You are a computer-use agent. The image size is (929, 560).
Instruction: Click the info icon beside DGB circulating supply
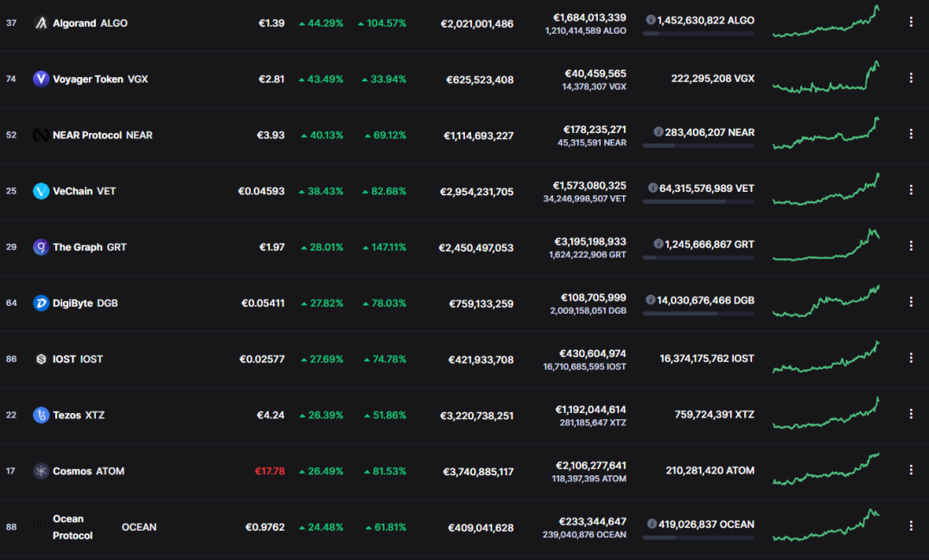(x=651, y=300)
